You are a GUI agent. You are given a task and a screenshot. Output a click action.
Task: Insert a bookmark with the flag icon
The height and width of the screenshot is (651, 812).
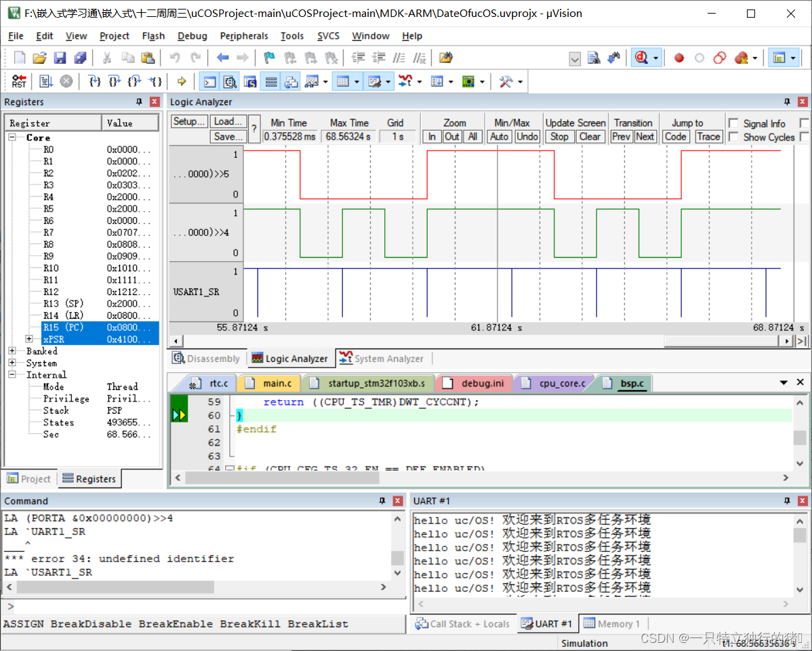coord(269,58)
